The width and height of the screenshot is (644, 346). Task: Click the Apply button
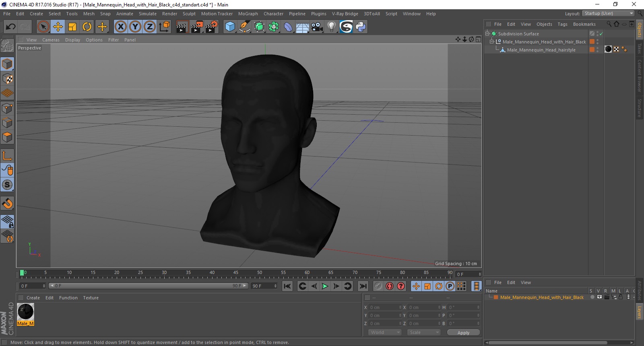(463, 333)
